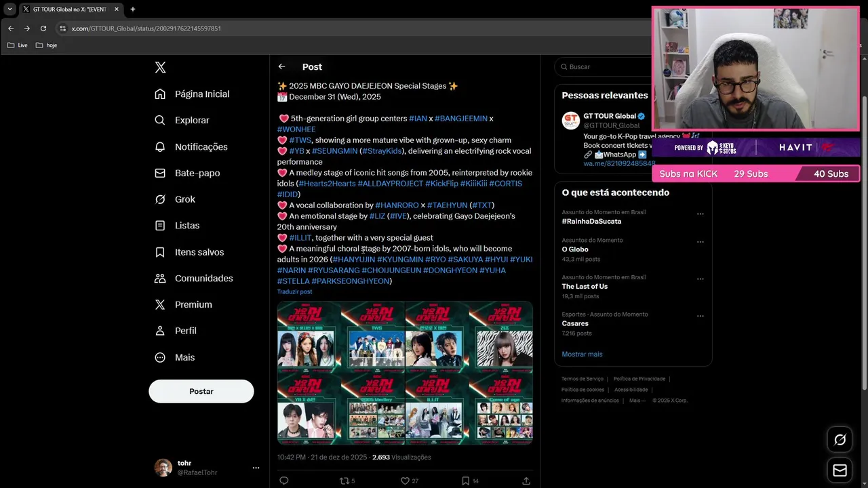Open GT TOUR Global profile name

[610, 116]
